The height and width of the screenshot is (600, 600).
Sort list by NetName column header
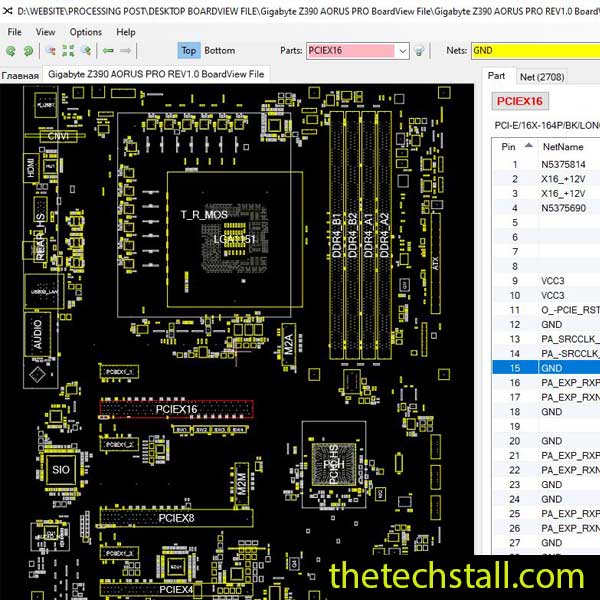tap(562, 145)
